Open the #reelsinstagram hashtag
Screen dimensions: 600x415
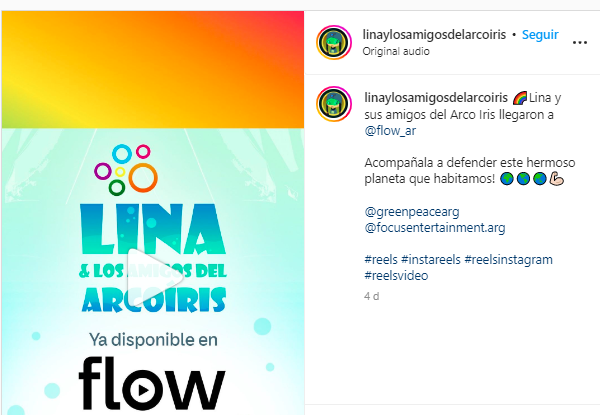[x=509, y=260]
